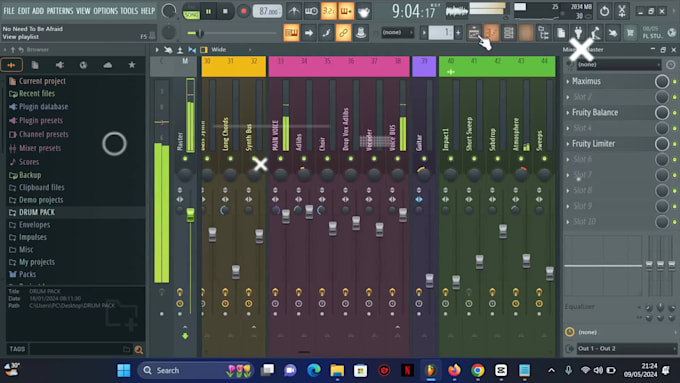Mute the Master track green LED
Image resolution: width=680 pixels, height=383 pixels.
(x=185, y=159)
